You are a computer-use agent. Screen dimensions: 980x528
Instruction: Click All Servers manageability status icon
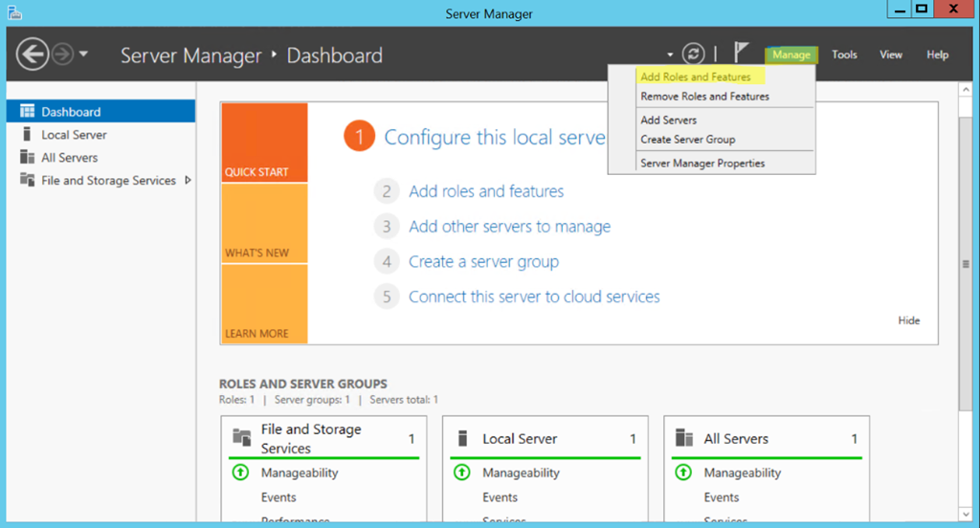click(683, 473)
